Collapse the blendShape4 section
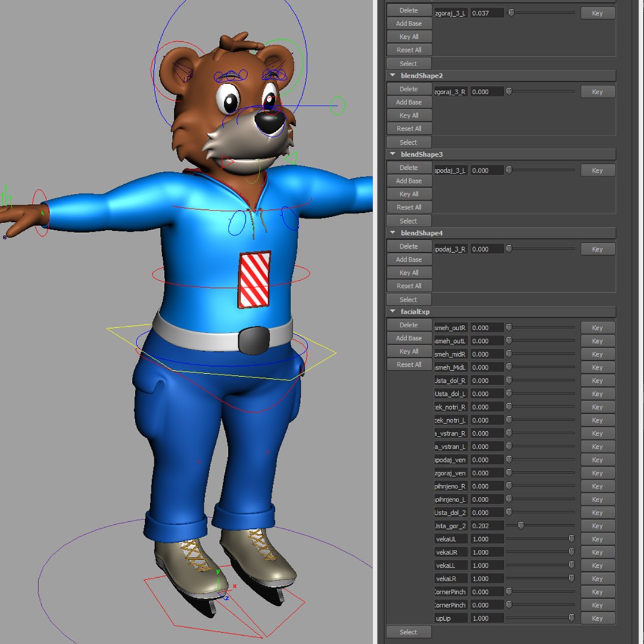Image resolution: width=644 pixels, height=644 pixels. click(392, 233)
